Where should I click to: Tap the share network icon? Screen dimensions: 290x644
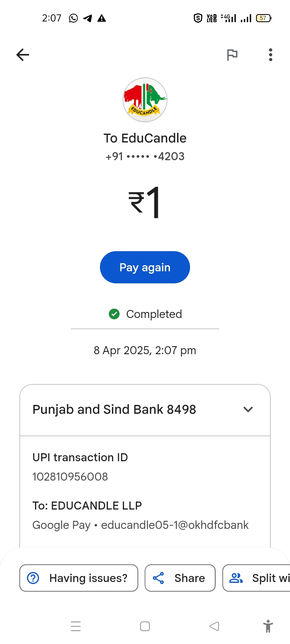tap(158, 578)
